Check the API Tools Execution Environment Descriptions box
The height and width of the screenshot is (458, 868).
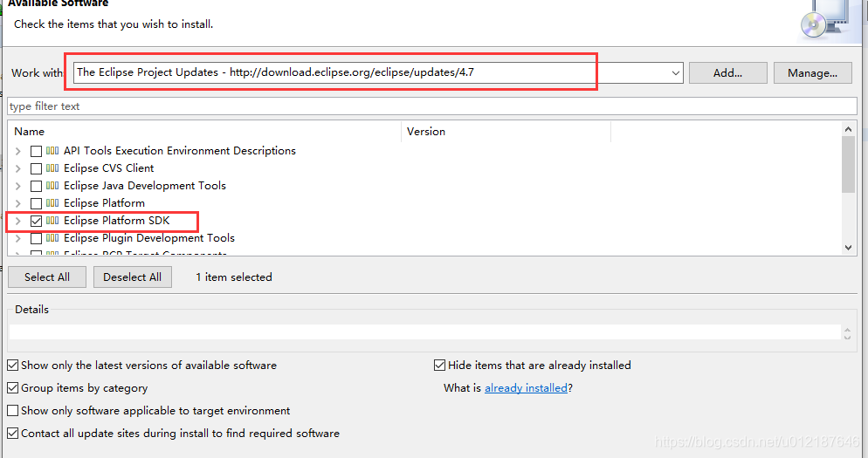point(36,151)
